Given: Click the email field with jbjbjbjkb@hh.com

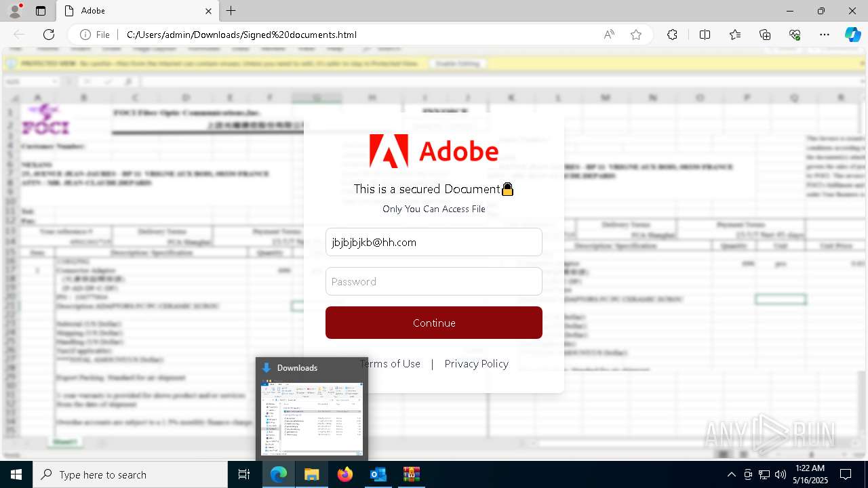Looking at the screenshot, I should coord(434,242).
